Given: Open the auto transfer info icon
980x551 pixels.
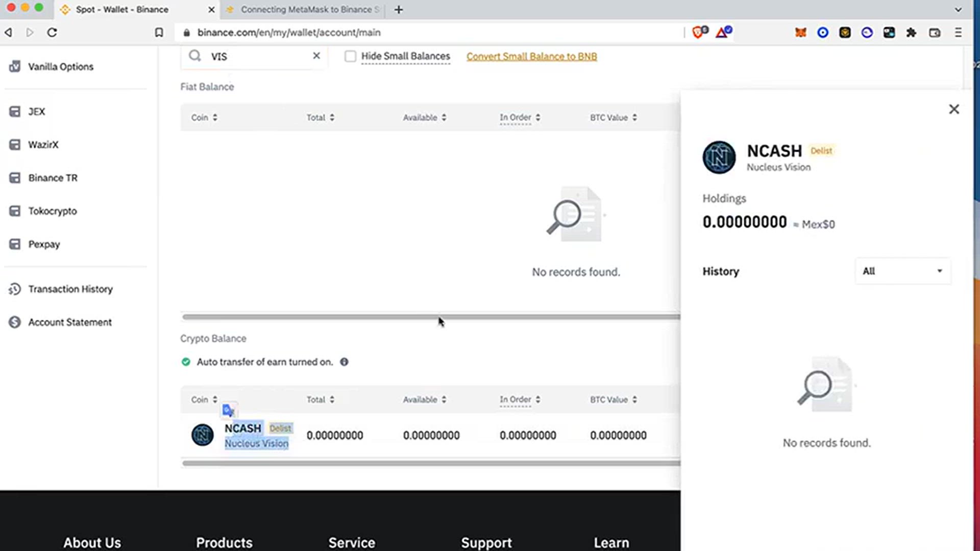Looking at the screenshot, I should (345, 362).
